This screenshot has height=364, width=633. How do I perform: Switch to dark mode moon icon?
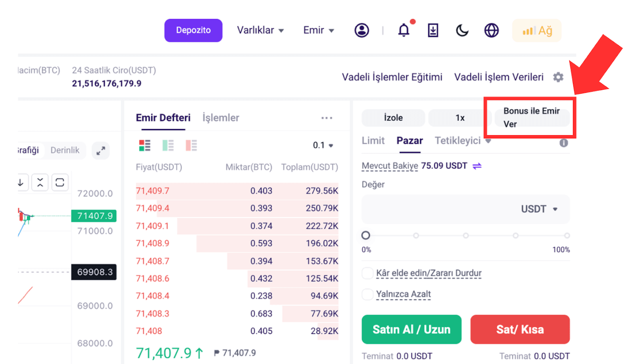click(462, 30)
